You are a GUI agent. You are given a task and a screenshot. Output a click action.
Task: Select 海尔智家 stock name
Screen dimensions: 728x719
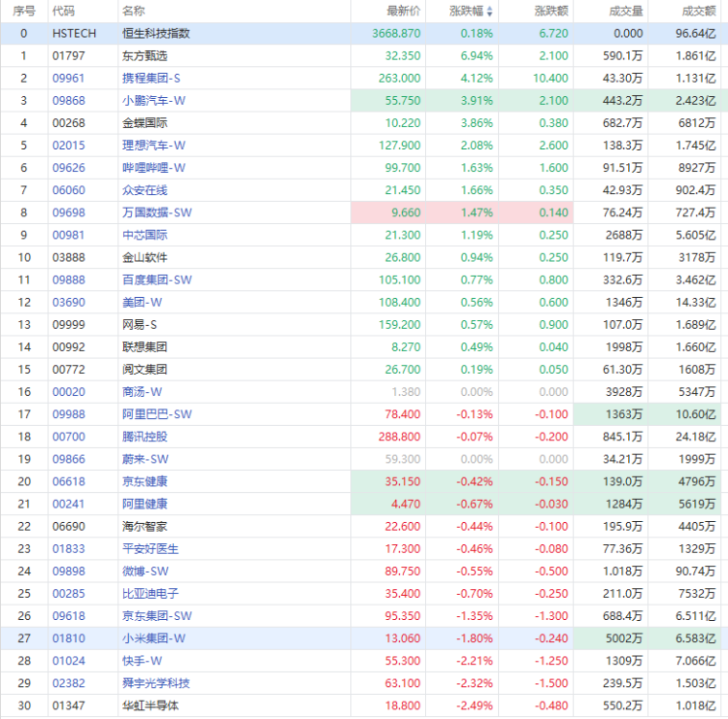[145, 526]
